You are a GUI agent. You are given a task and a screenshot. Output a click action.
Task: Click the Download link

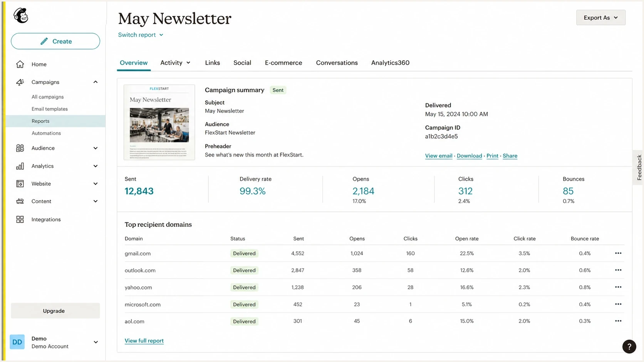click(x=469, y=156)
